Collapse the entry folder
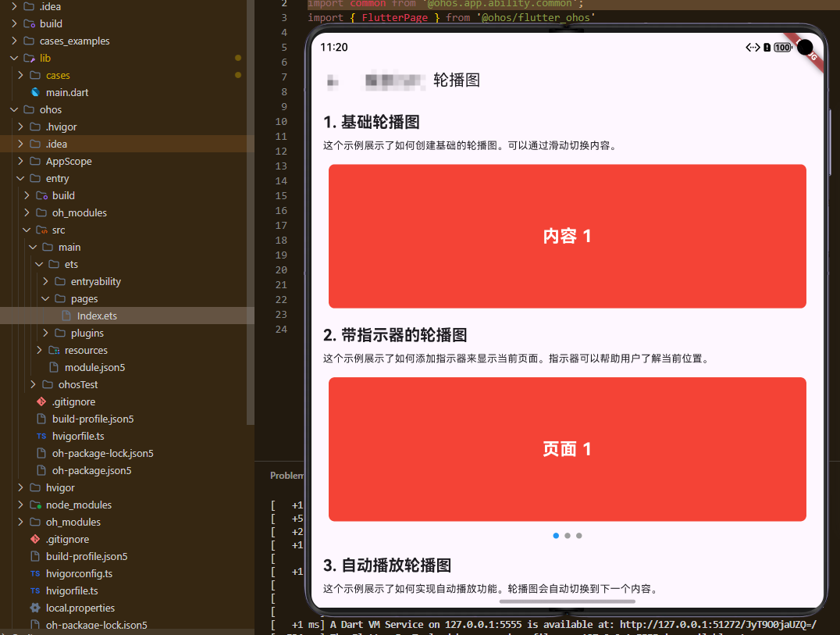This screenshot has width=840, height=635. tap(21, 178)
